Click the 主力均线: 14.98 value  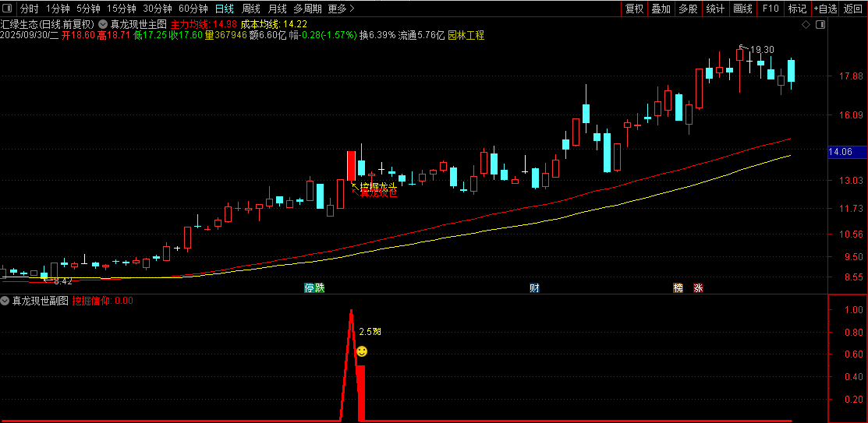coord(204,24)
